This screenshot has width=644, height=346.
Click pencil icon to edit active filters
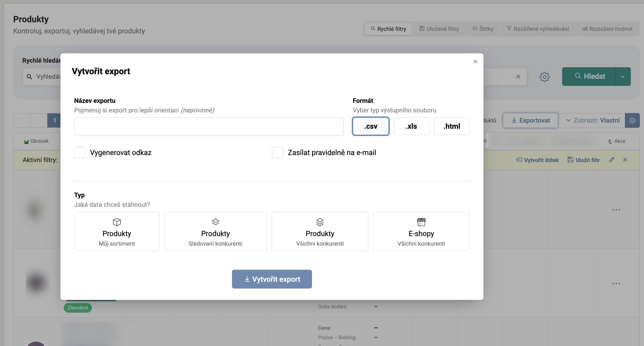pos(611,160)
